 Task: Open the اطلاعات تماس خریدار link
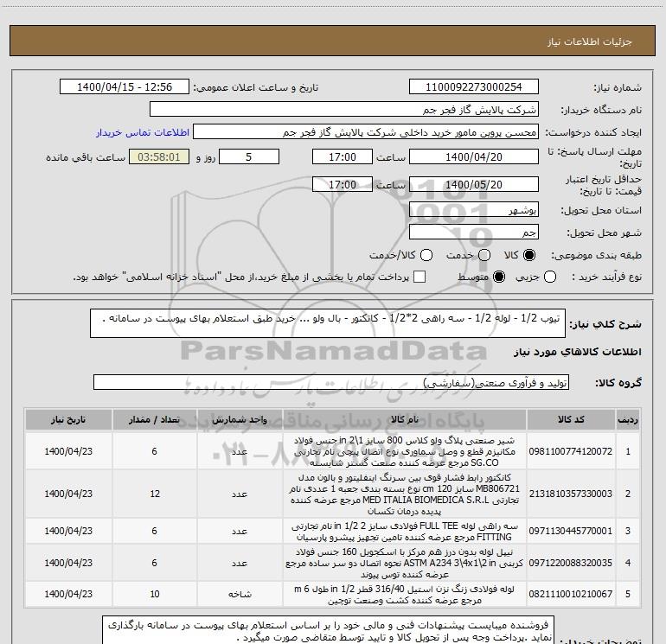[143, 132]
